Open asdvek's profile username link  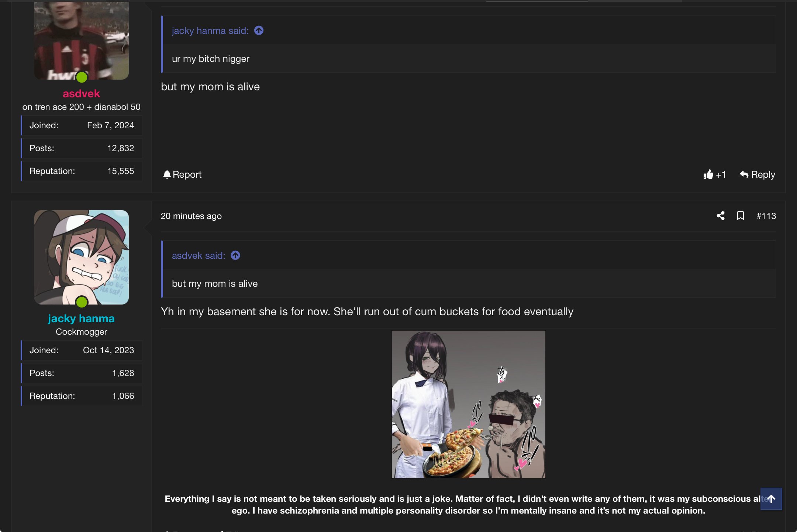(81, 94)
